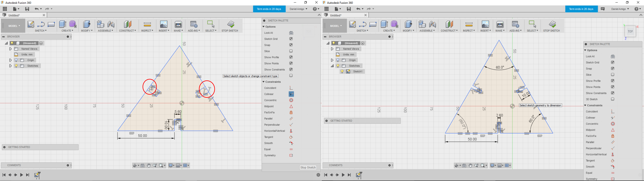Click TOP face of view cube in right window
The width and height of the screenshot is (644, 181).
point(630,32)
